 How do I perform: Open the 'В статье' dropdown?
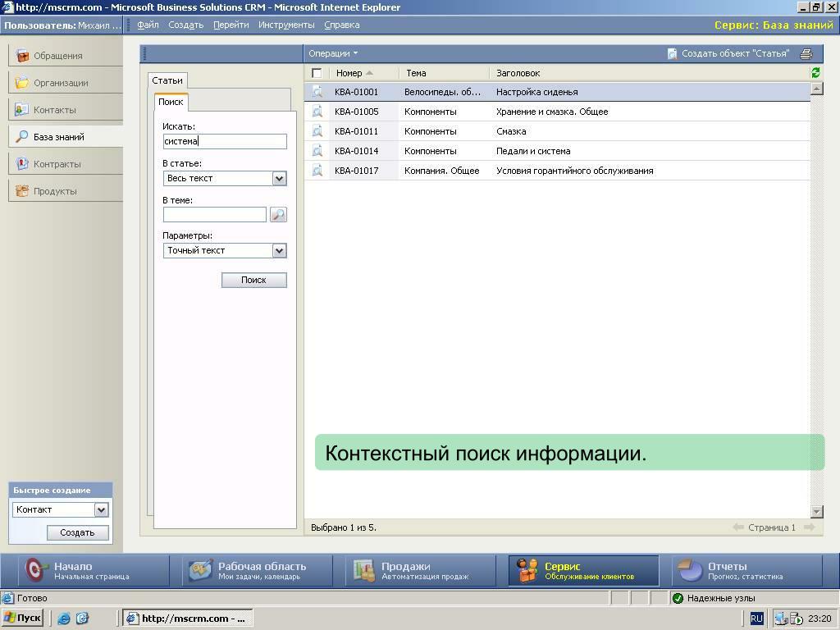(279, 178)
